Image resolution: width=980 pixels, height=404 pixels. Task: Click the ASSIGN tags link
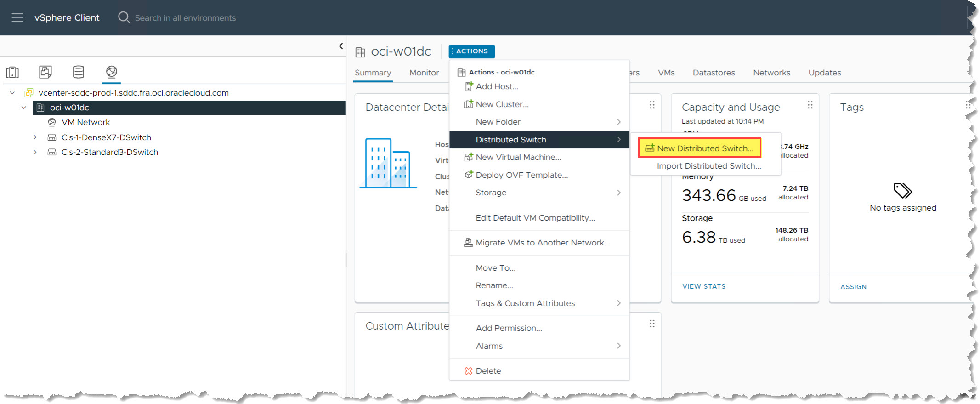pos(853,287)
